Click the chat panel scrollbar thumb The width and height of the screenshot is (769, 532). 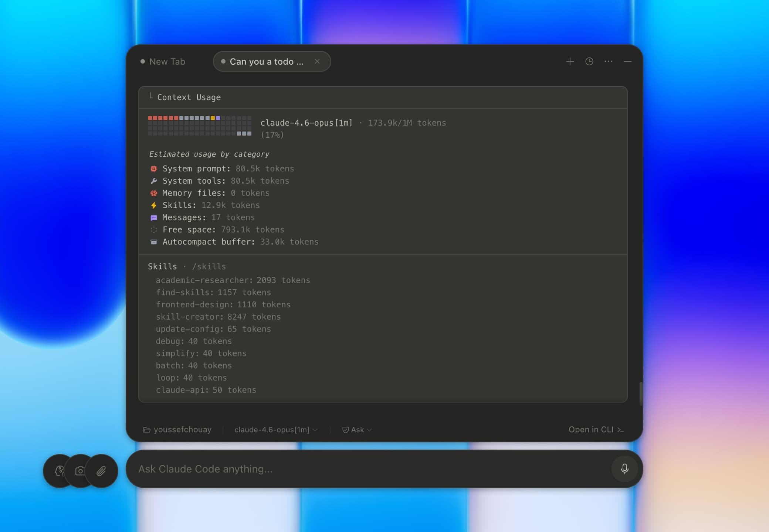click(641, 393)
